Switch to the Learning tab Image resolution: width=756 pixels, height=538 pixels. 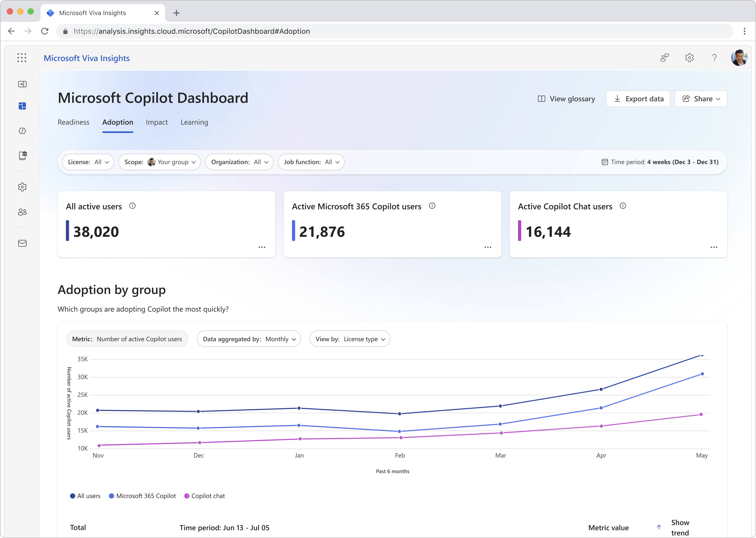(x=194, y=122)
